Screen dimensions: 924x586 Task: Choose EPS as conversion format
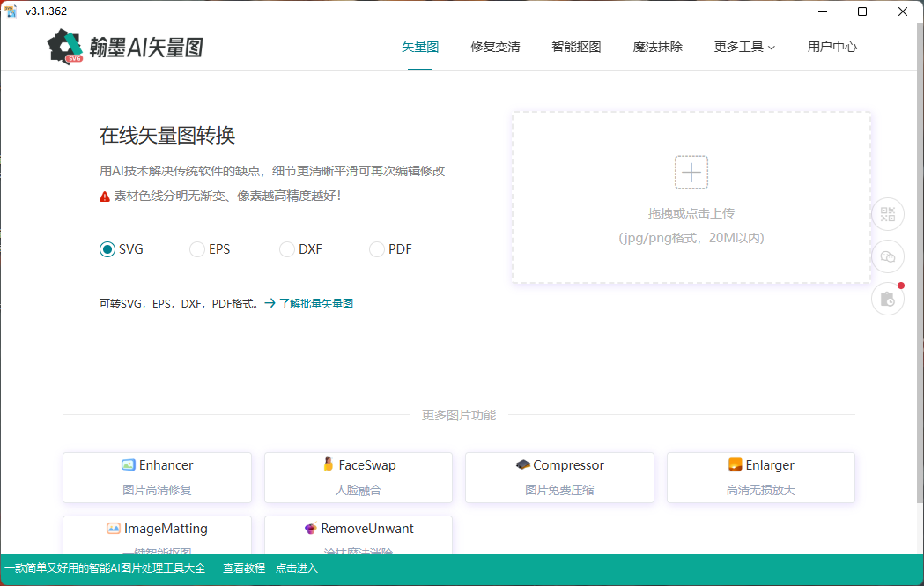[x=197, y=249]
